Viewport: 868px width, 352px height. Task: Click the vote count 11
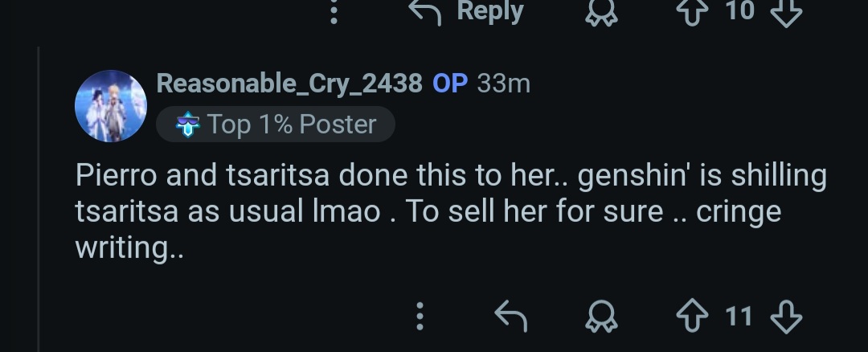739,317
